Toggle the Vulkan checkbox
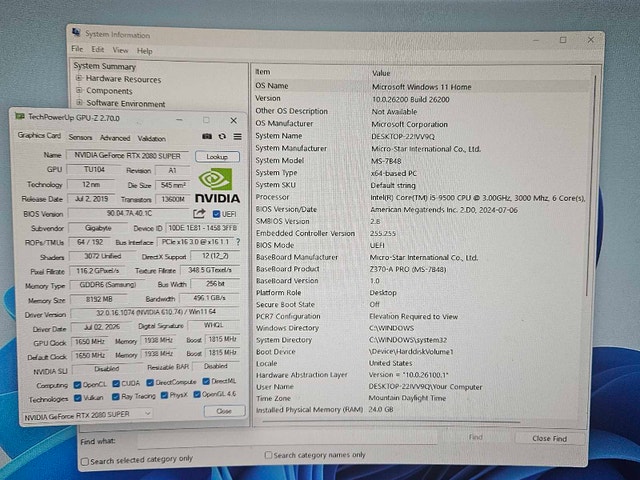 click(x=78, y=398)
